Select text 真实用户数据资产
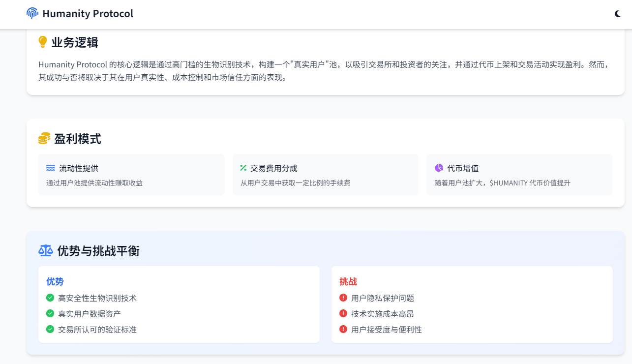The height and width of the screenshot is (364, 632). (90, 314)
